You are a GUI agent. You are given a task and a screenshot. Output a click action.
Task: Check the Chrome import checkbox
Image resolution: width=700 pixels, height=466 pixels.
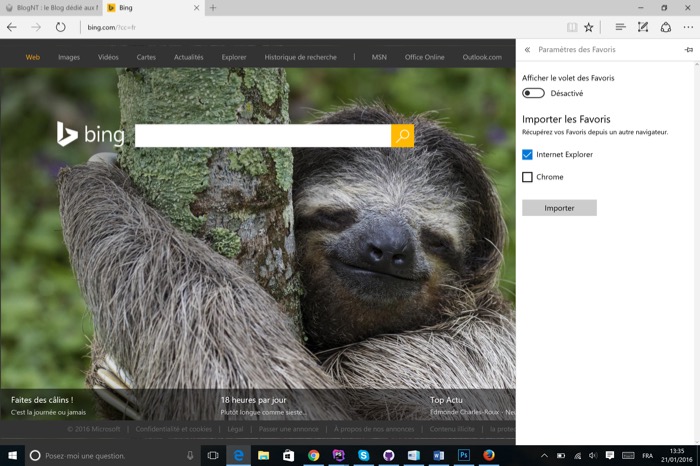tap(527, 177)
